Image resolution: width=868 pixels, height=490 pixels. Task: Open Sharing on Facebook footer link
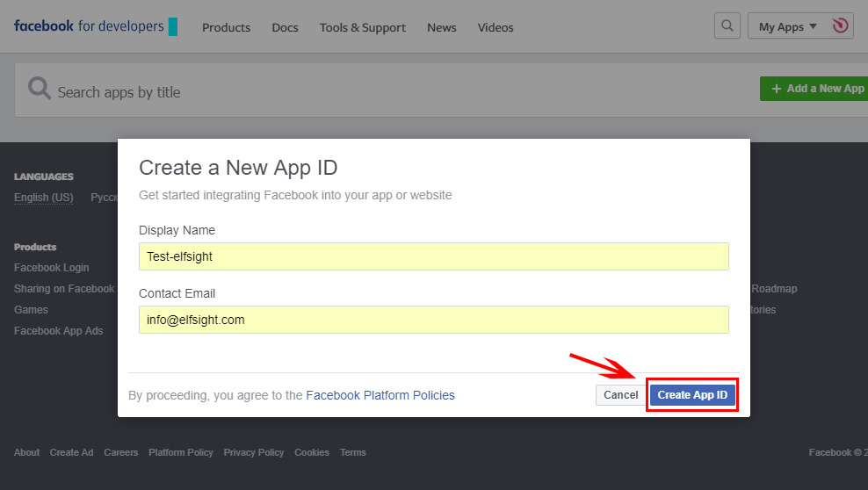click(64, 289)
